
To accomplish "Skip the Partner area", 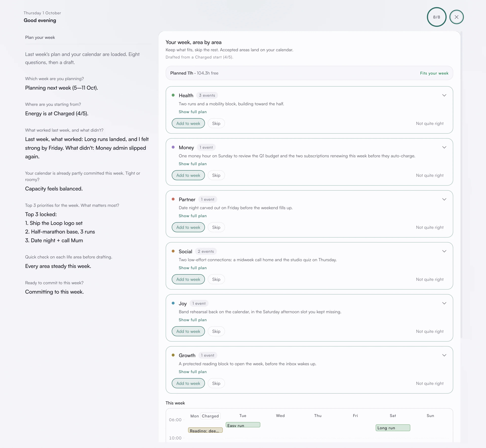I will 216,227.
